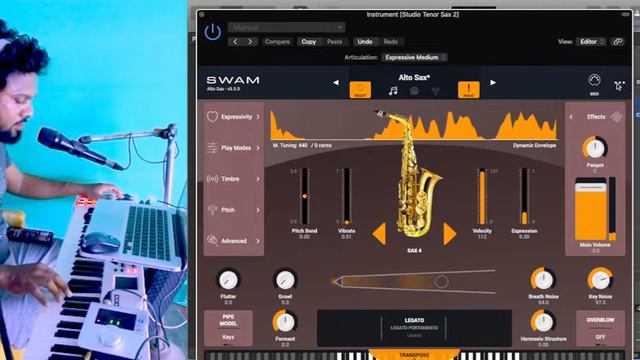Toggle the plugin power bypass button
The image size is (640, 360).
(x=213, y=32)
